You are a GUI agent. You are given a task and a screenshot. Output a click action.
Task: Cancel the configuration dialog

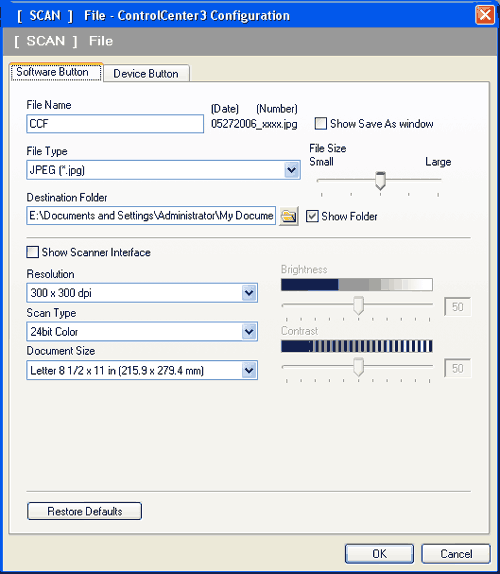(x=456, y=554)
